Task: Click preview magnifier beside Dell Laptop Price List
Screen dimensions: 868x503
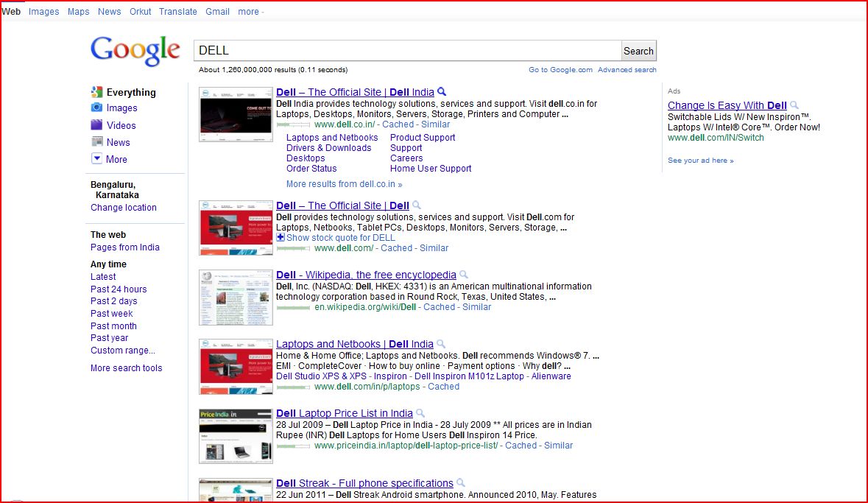Action: pyautogui.click(x=420, y=412)
